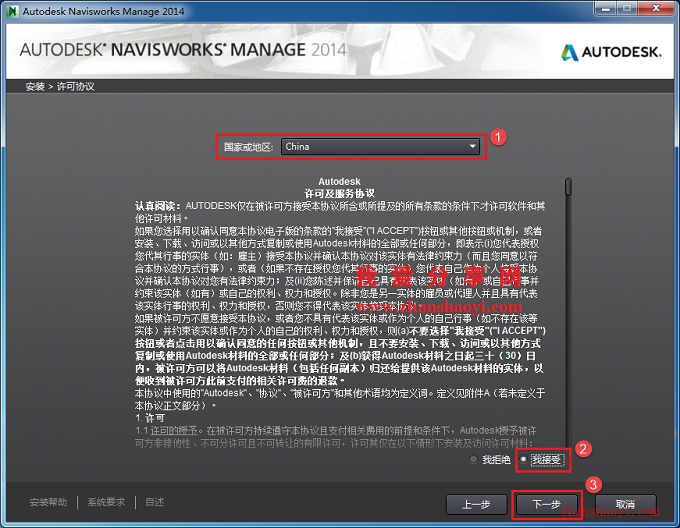Open the 自述 link
The width and height of the screenshot is (680, 528).
pyautogui.click(x=154, y=502)
